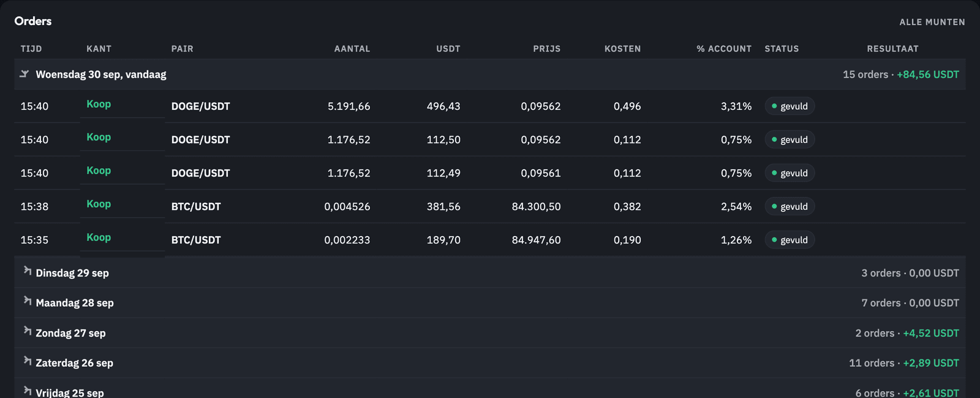The height and width of the screenshot is (398, 980).
Task: Expand the Zondag 27 sep group
Action: 28,331
